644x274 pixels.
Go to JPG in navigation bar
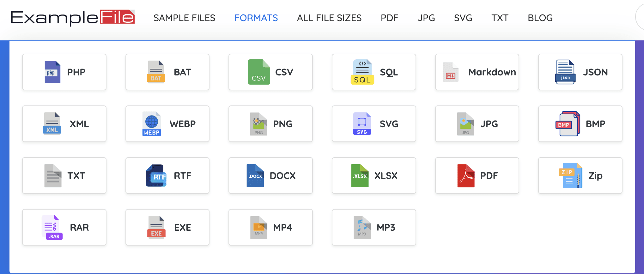coord(426,18)
